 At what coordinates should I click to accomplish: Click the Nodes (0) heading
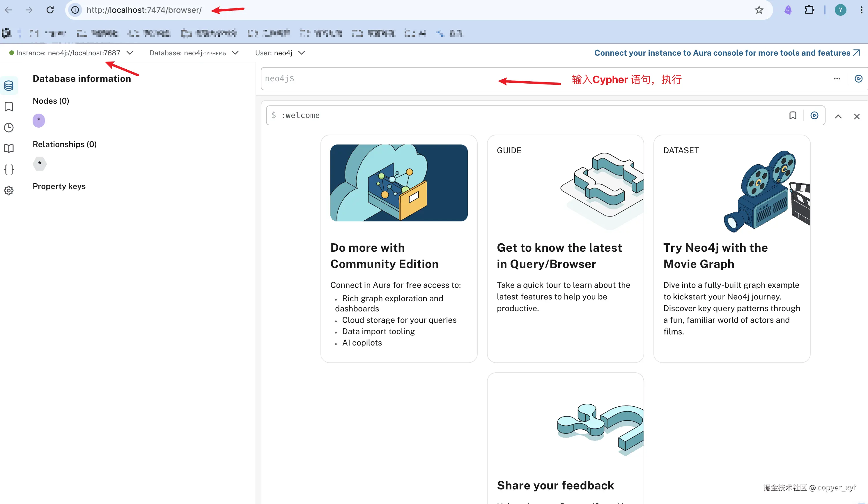pos(51,101)
